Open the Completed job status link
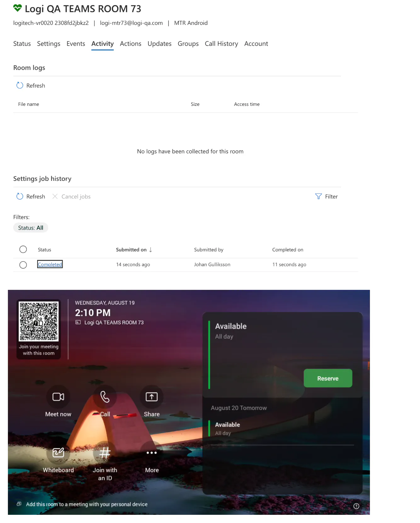Image resolution: width=420 pixels, height=523 pixels. [x=50, y=264]
